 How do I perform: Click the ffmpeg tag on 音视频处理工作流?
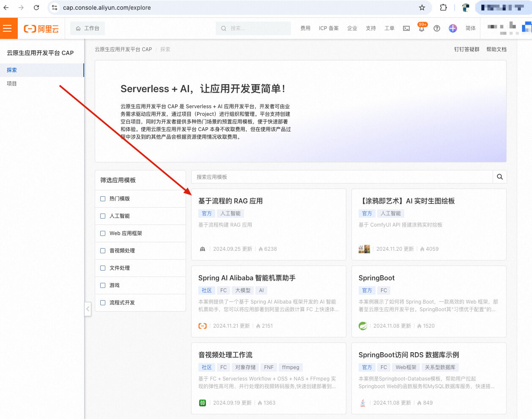291,367
